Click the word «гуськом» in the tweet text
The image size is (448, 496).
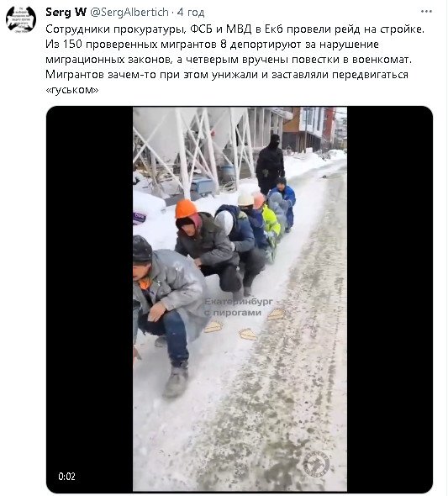(x=72, y=90)
